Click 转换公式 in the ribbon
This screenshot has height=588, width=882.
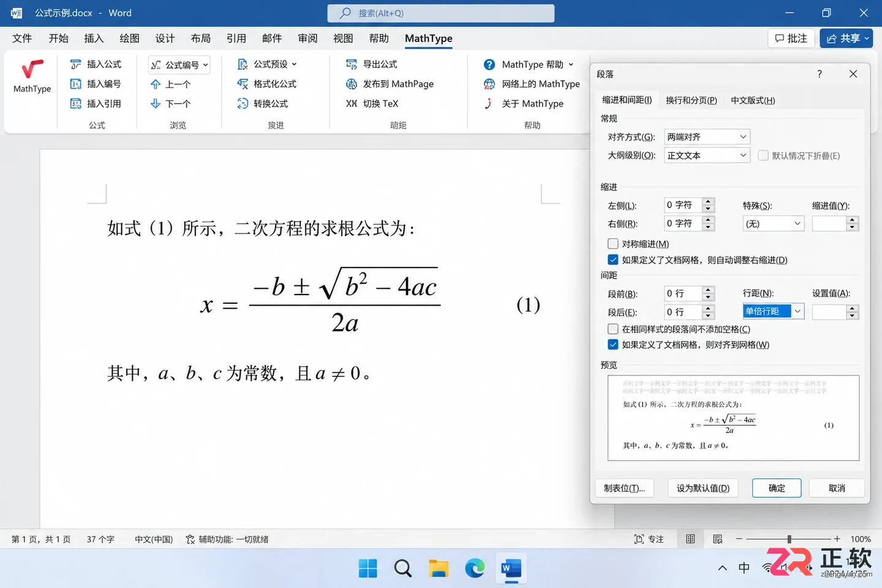pos(263,104)
